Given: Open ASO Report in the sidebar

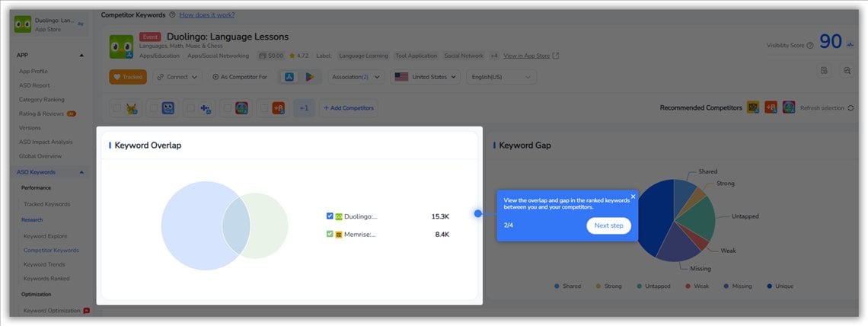Looking at the screenshot, I should (34, 85).
